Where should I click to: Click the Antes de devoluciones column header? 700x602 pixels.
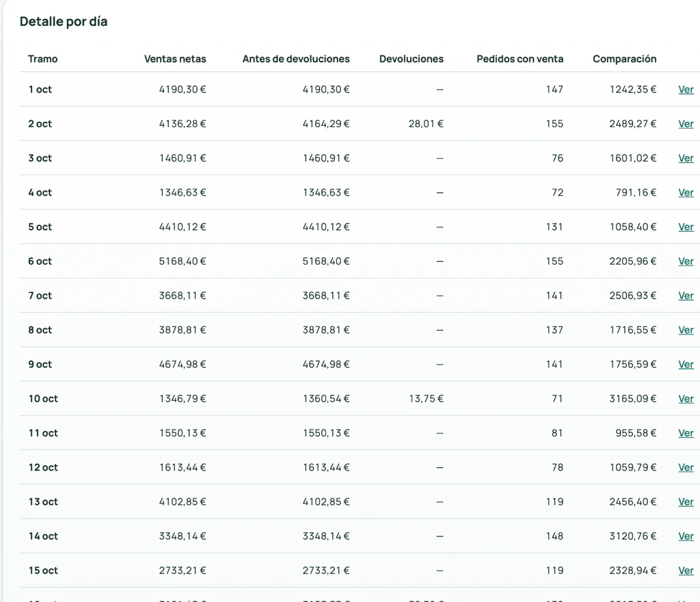tap(296, 59)
